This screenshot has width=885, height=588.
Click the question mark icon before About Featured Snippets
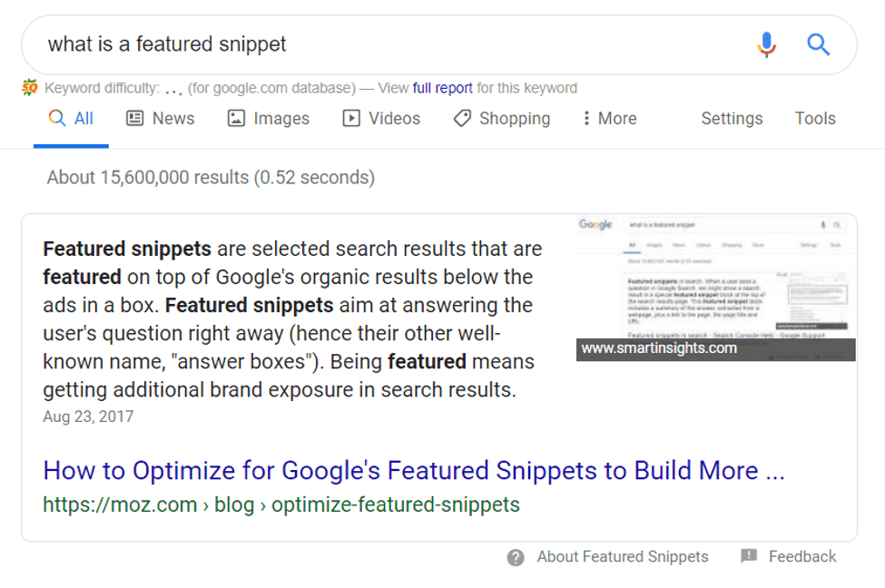pyautogui.click(x=515, y=557)
